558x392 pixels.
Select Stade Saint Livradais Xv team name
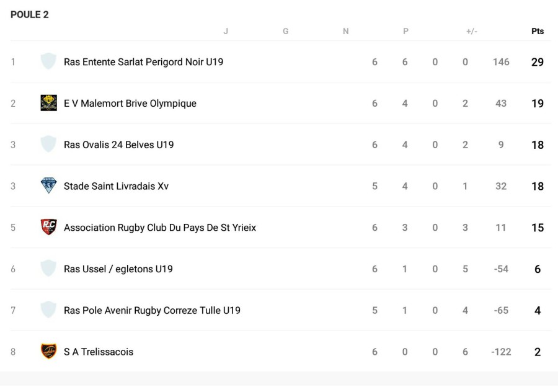[116, 186]
